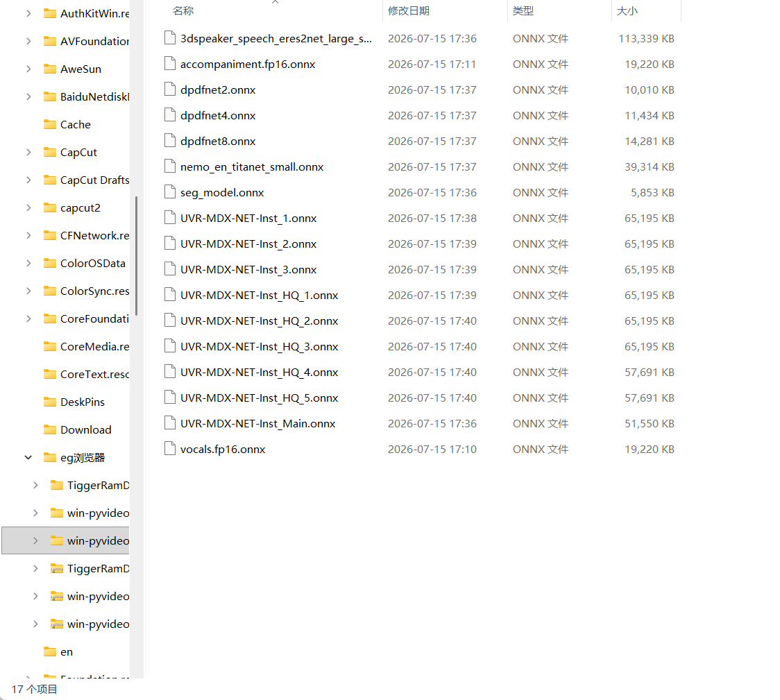The width and height of the screenshot is (780, 700).
Task: Select file UVR-MDX-NET-Inst_HQ_2.onnx
Action: pyautogui.click(x=259, y=321)
